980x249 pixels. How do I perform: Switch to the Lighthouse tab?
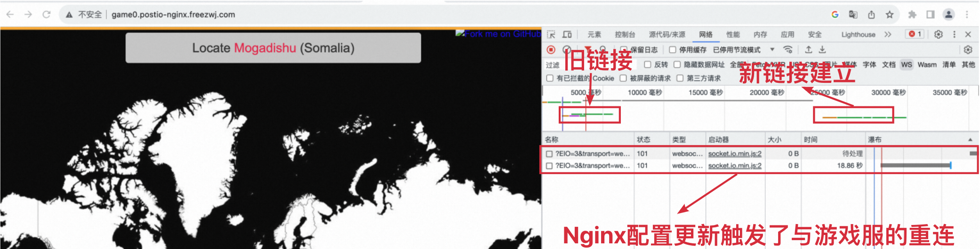point(858,34)
